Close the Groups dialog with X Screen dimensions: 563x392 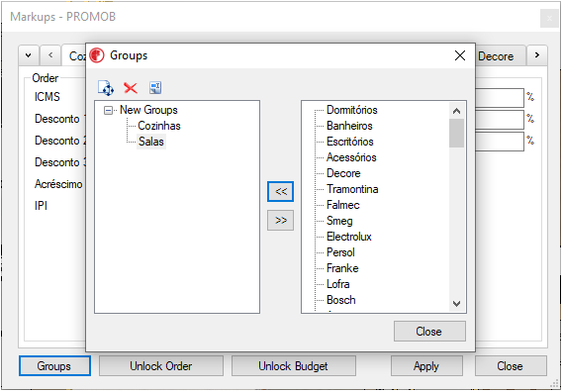pos(460,55)
